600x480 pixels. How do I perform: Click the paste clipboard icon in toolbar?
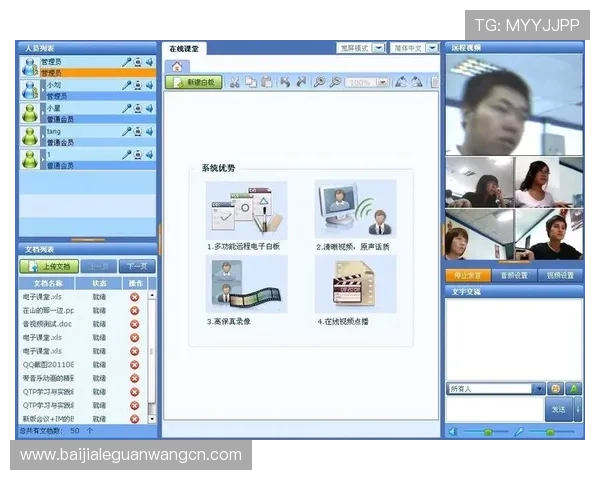point(266,82)
